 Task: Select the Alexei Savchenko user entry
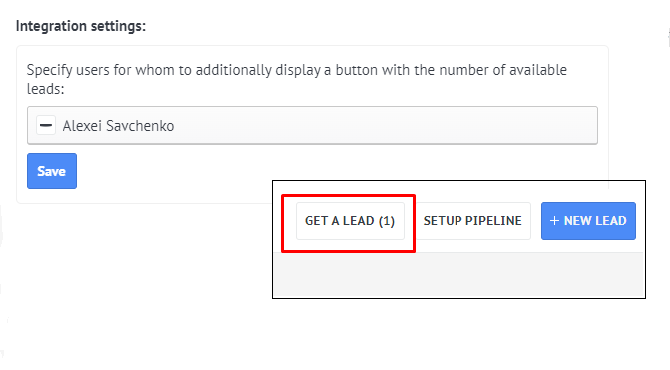coord(118,126)
